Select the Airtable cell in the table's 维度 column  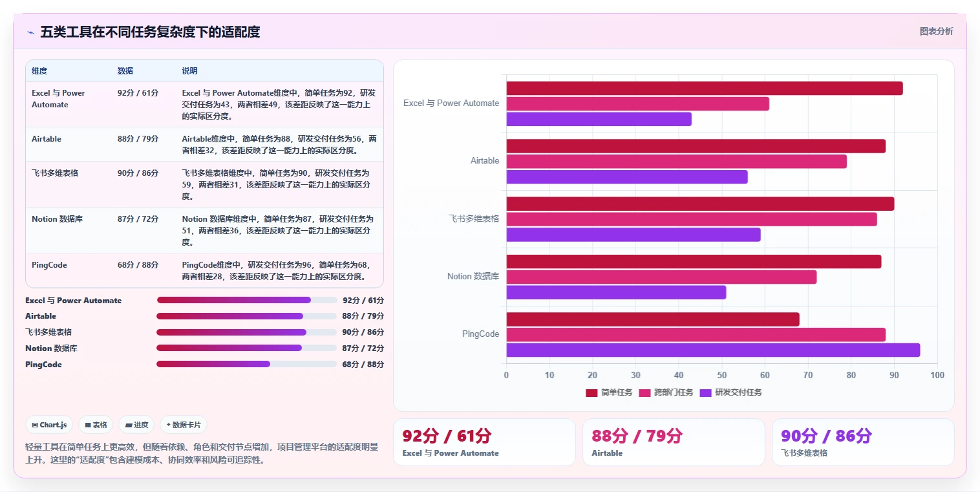click(69, 144)
